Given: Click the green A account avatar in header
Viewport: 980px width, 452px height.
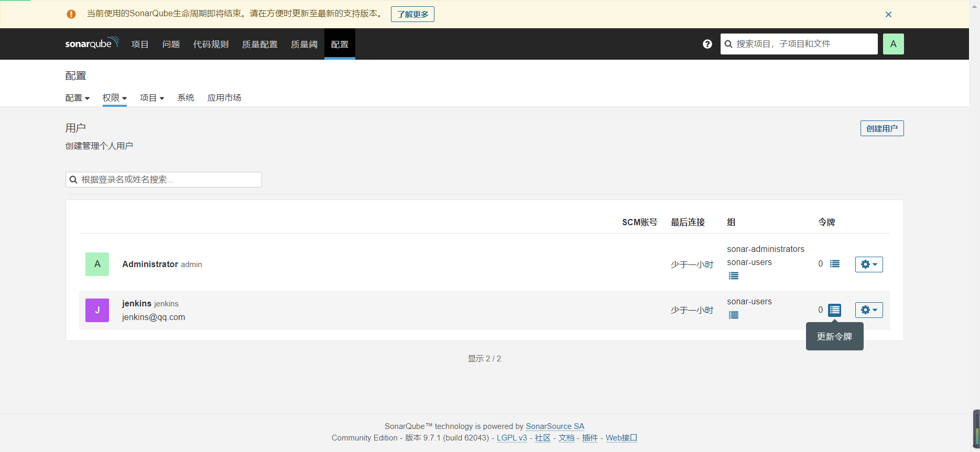Looking at the screenshot, I should 893,44.
